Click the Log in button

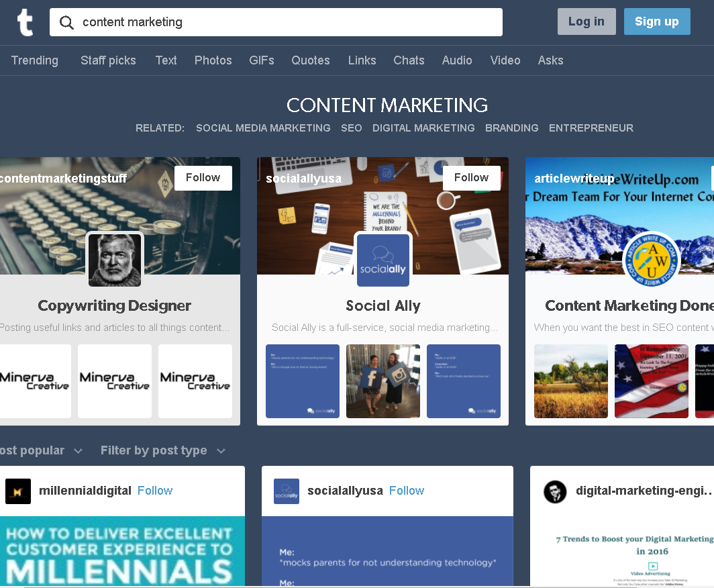[x=586, y=21]
